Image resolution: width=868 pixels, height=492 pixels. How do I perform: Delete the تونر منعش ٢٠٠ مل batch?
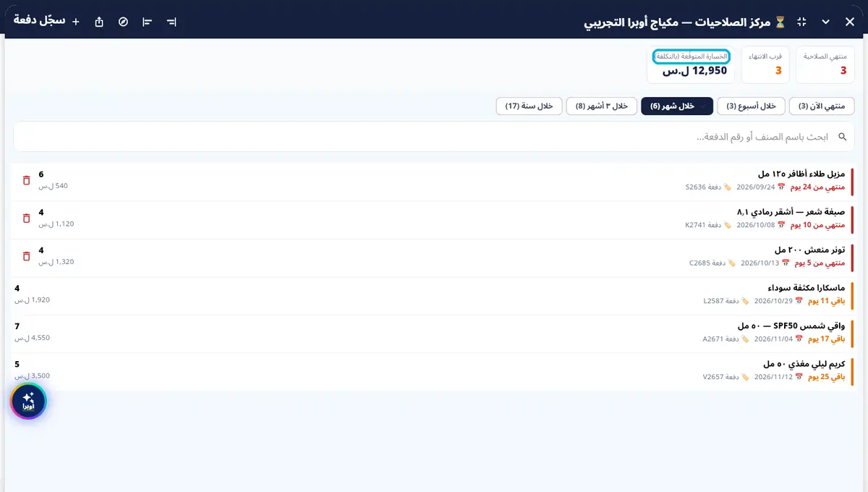point(27,255)
